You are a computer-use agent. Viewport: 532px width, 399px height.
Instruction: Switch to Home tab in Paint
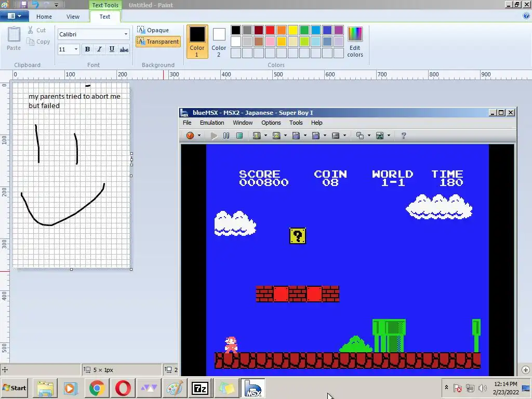[x=44, y=17]
